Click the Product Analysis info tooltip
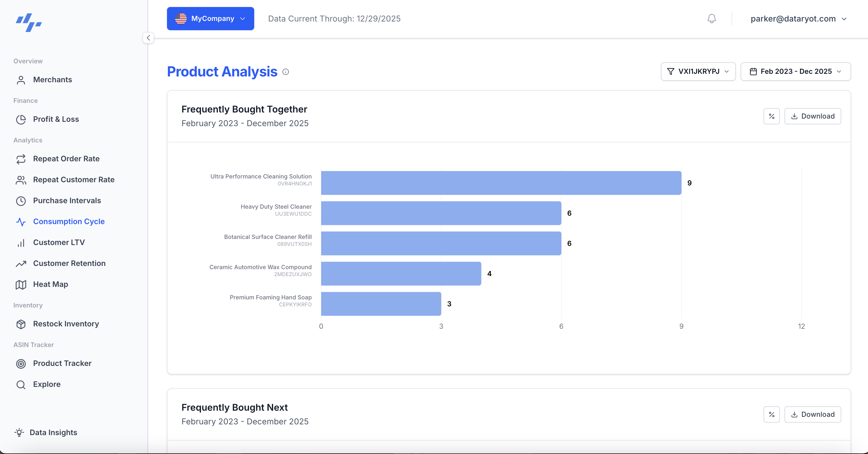The width and height of the screenshot is (868, 454). point(286,72)
